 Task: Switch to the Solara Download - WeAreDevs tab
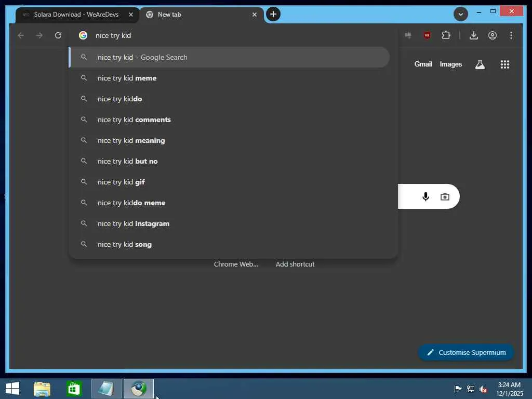[77, 15]
